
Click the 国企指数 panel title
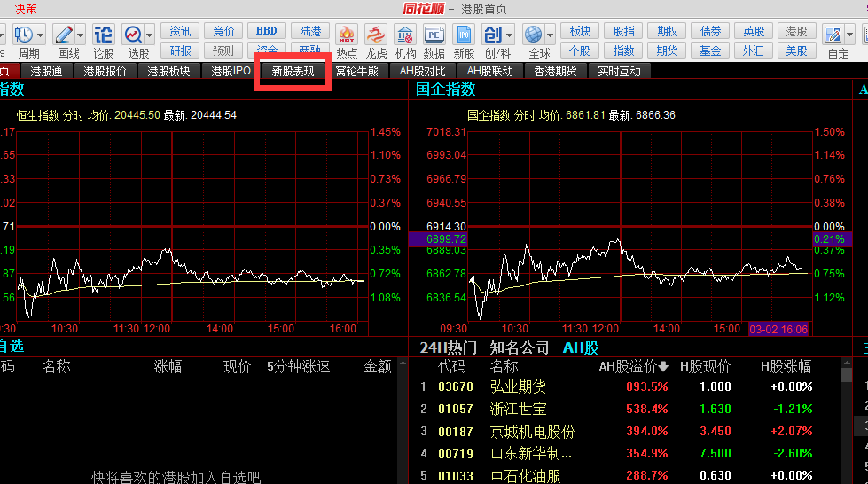coord(446,90)
